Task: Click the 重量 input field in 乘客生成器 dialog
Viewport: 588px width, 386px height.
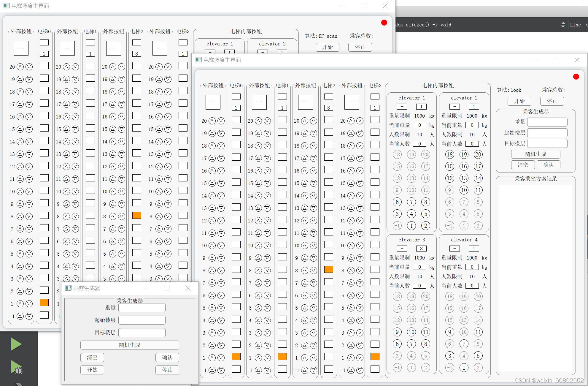Action: (x=142, y=308)
